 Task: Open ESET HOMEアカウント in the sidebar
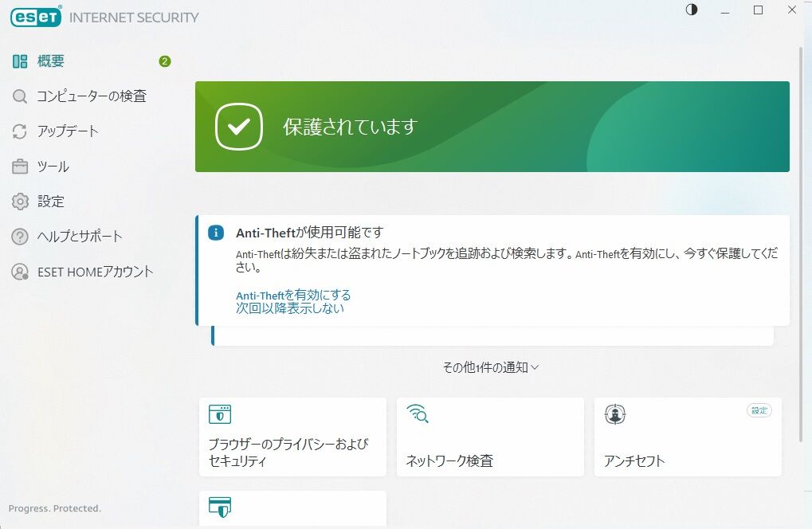(x=96, y=272)
